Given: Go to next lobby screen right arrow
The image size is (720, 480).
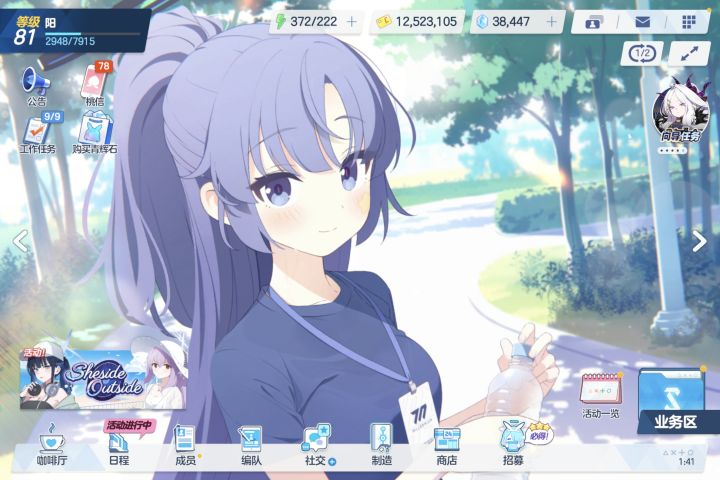Looking at the screenshot, I should click(699, 241).
